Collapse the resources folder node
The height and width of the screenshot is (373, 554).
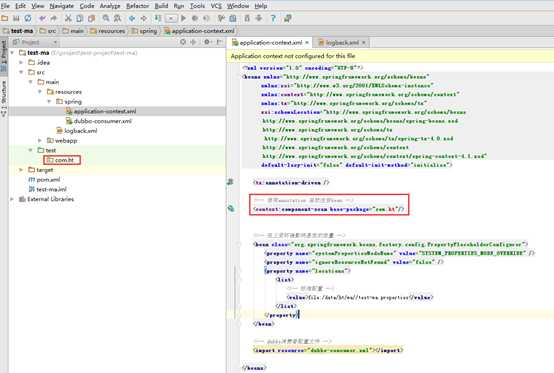coord(40,92)
